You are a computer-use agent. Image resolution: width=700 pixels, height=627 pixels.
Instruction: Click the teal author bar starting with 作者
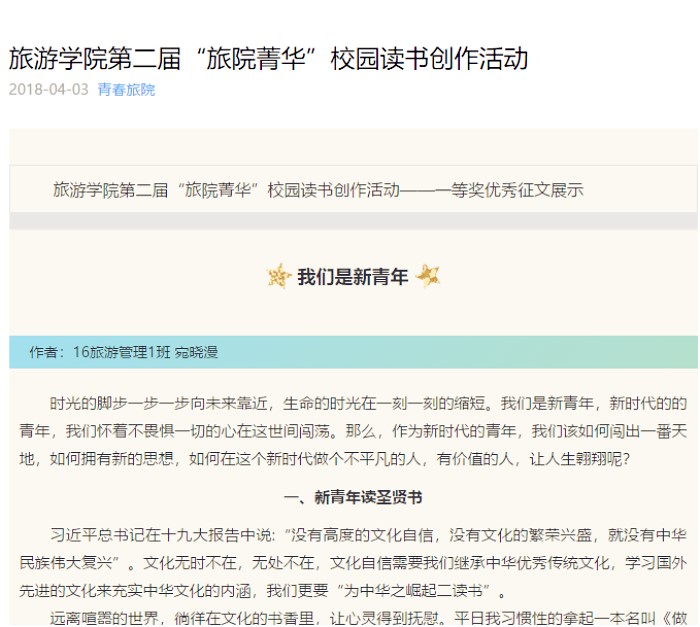click(x=450, y=352)
